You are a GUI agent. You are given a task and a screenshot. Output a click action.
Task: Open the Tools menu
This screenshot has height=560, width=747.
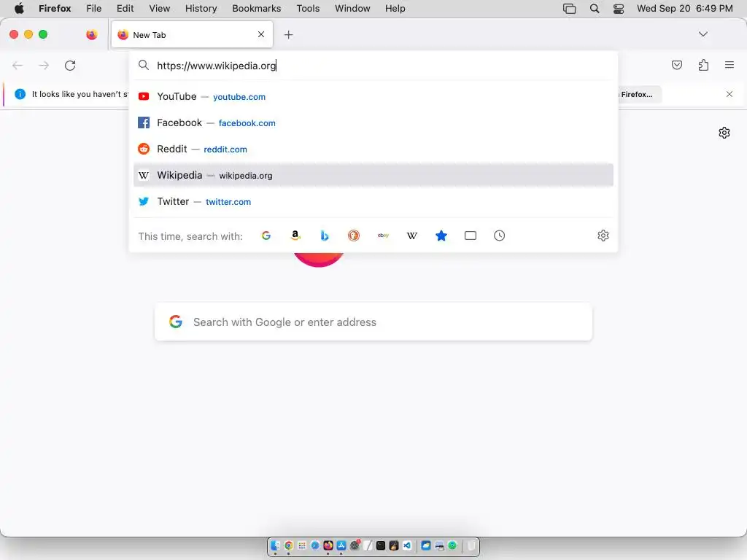[x=309, y=9]
